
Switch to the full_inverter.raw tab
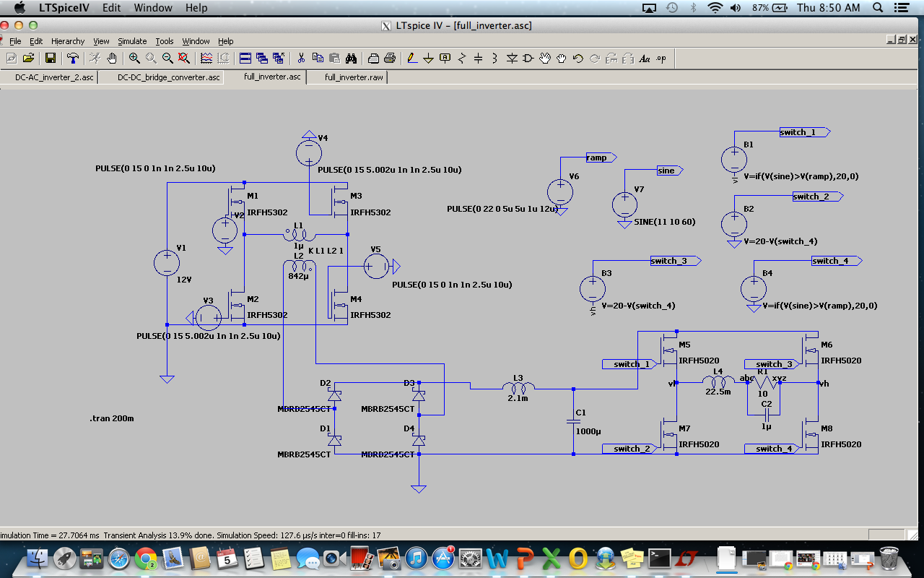point(347,77)
